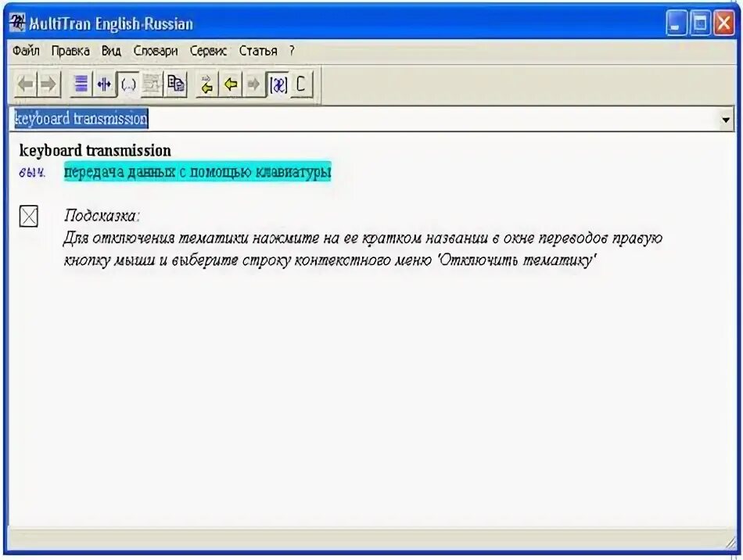The image size is (743, 560).
Task: Click the small gray right arrow toolbar icon
Action: (x=254, y=84)
